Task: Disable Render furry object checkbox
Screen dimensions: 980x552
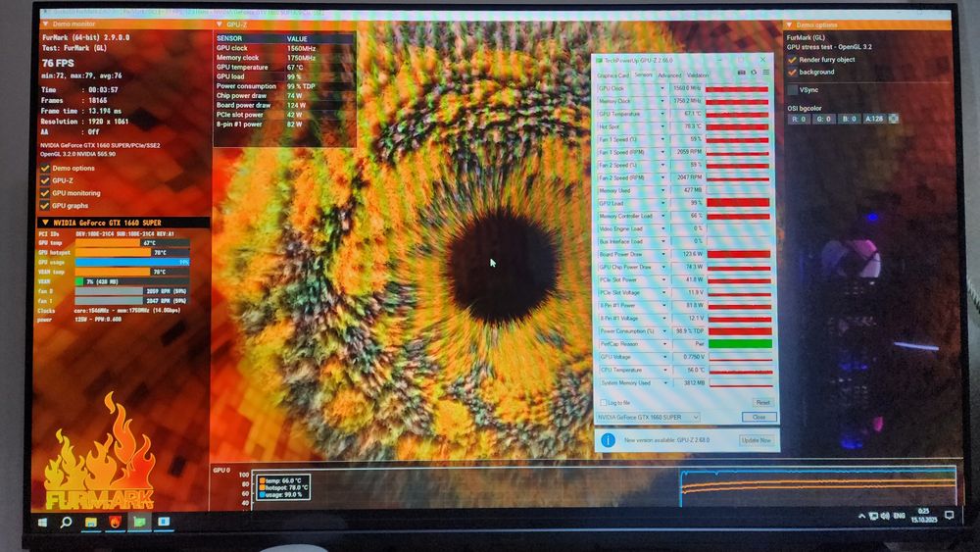Action: 792,60
